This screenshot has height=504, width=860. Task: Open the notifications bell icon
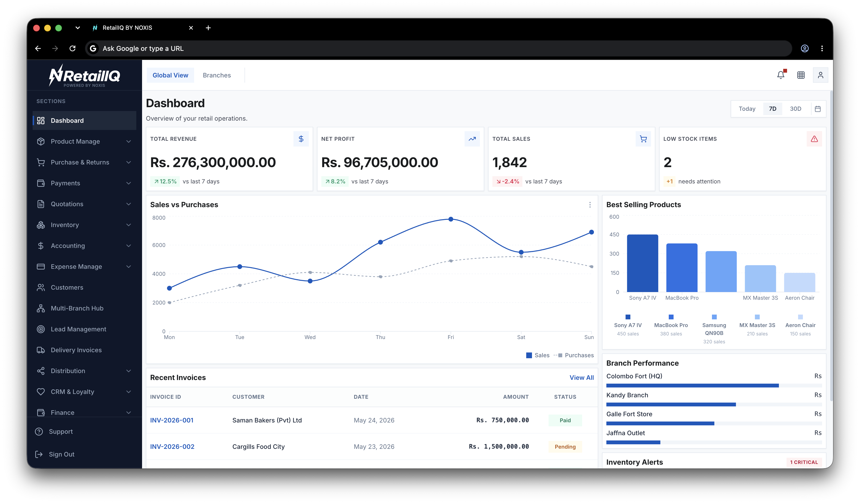781,75
